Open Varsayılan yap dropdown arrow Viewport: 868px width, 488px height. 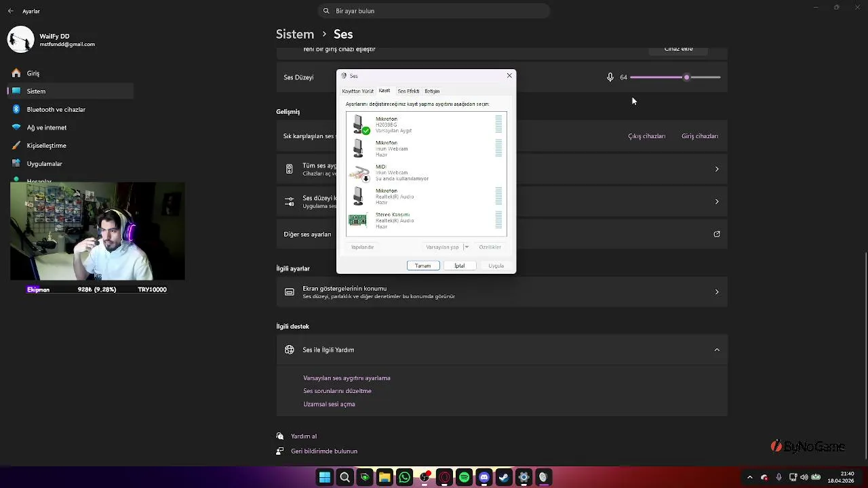pyautogui.click(x=467, y=247)
